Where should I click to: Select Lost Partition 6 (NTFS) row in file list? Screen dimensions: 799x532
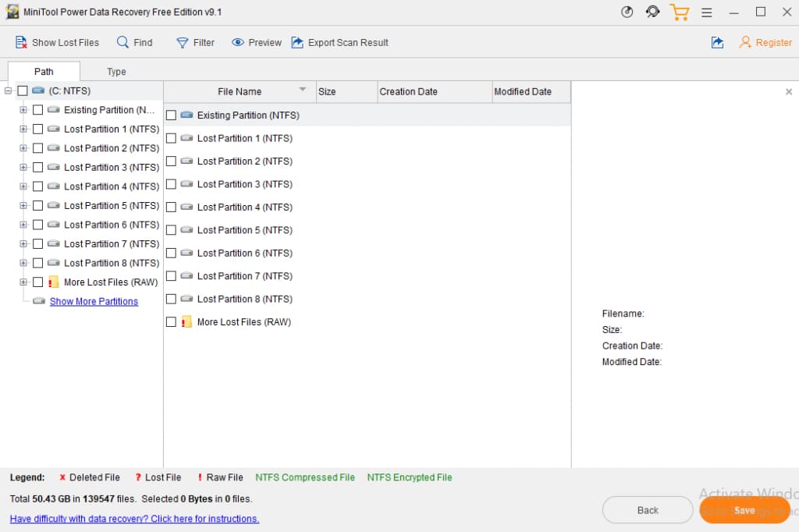point(367,253)
